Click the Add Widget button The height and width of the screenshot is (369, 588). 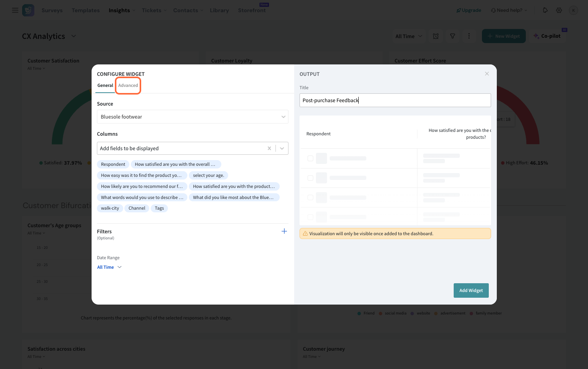coord(471,290)
